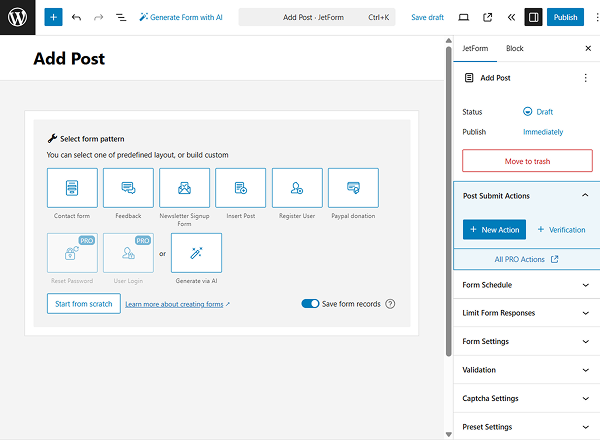This screenshot has width=600, height=440.
Task: Add a New Action
Action: (494, 230)
